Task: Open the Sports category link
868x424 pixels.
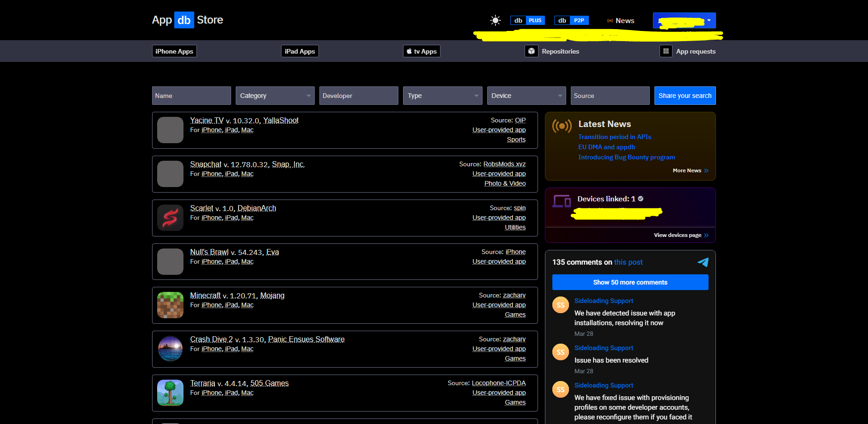Action: click(x=516, y=139)
